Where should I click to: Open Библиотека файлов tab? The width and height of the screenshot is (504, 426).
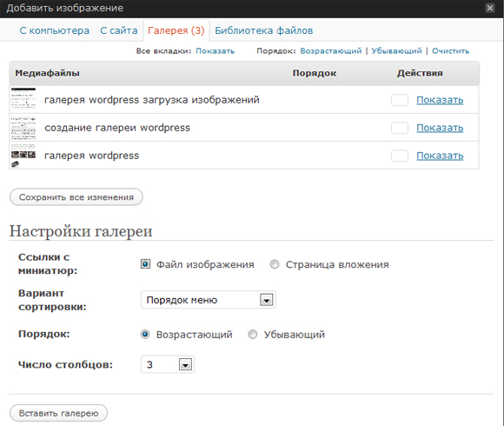(263, 30)
